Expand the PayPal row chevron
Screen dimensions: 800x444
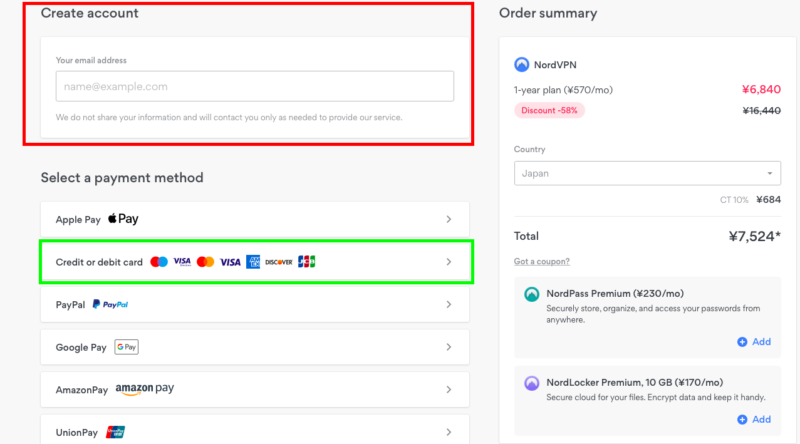pyautogui.click(x=448, y=305)
